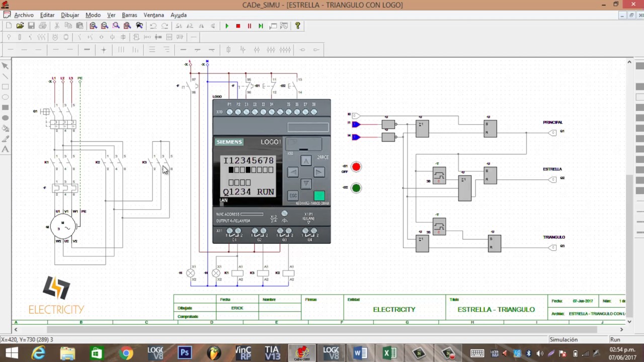Click LOGO ESC key
The image size is (644, 362).
(293, 196)
